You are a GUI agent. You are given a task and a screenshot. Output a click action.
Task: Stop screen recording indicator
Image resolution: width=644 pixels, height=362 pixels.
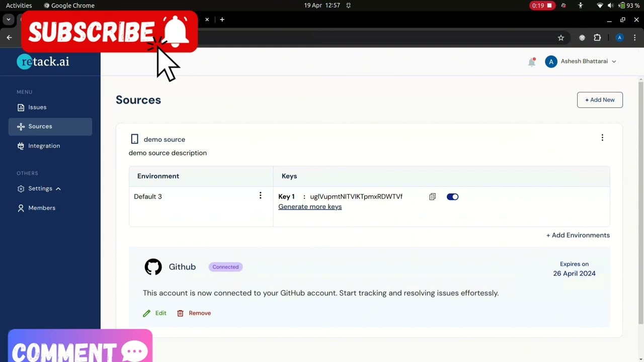coord(542,6)
